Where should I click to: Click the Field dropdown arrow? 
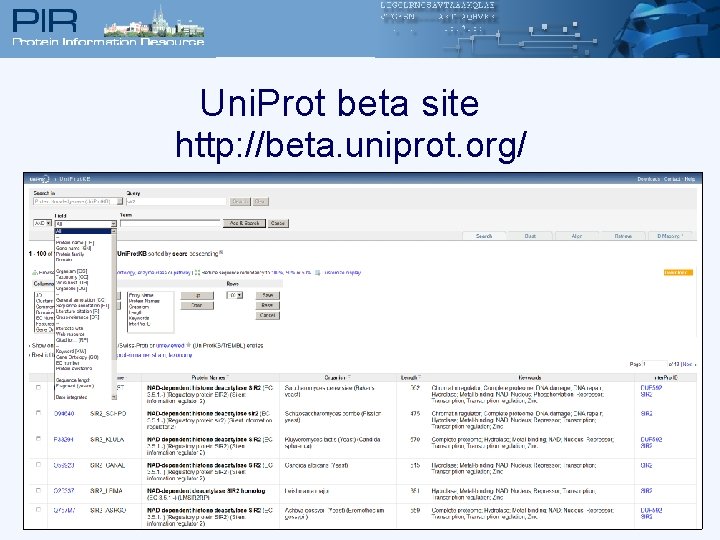(x=113, y=224)
